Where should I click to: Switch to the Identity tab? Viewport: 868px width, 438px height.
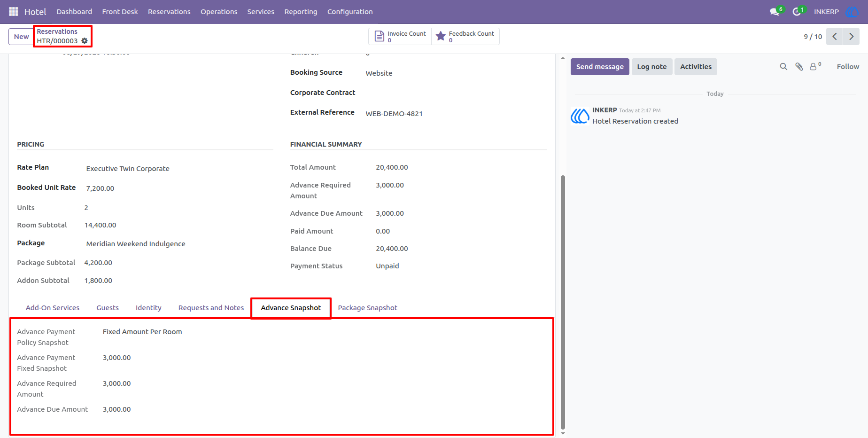pos(148,308)
